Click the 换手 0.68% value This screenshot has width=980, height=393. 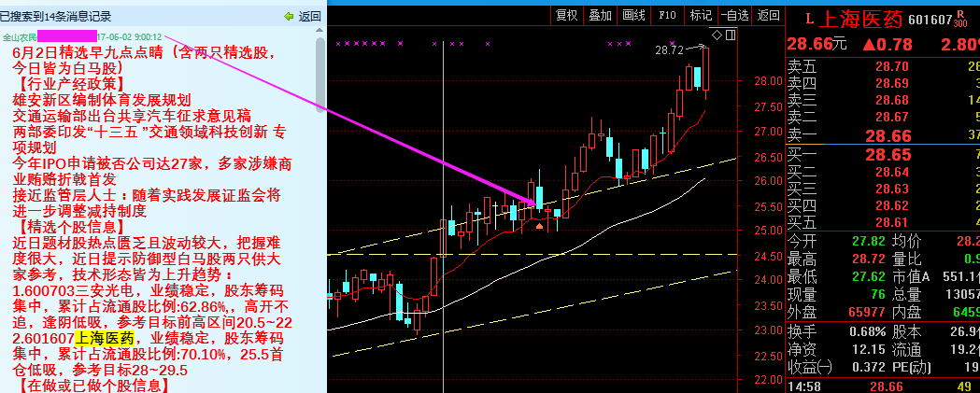pyautogui.click(x=868, y=331)
